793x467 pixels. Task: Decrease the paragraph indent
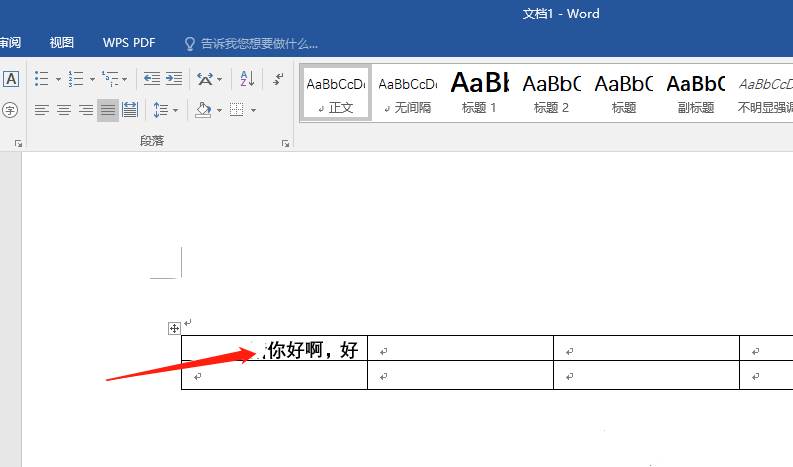152,78
